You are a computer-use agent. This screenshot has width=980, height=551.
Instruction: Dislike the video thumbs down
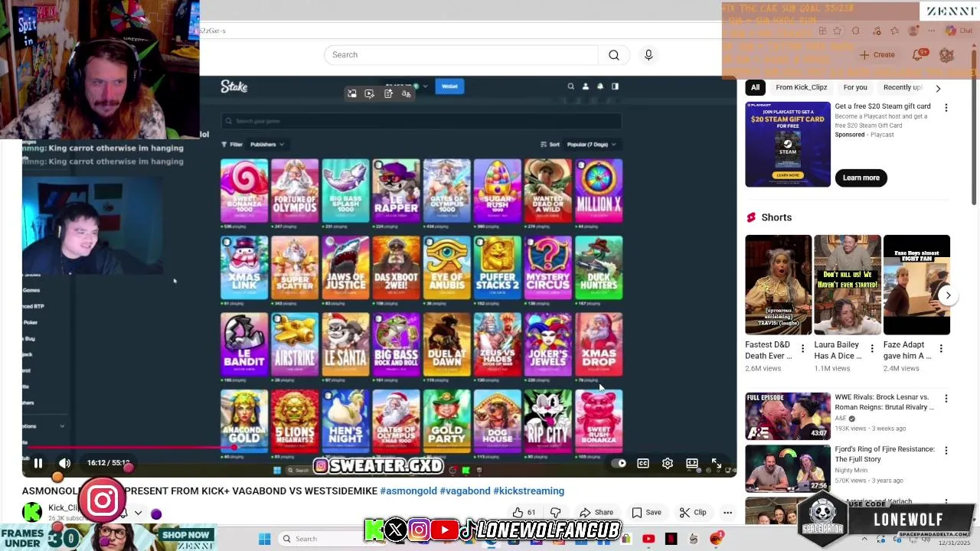[556, 513]
